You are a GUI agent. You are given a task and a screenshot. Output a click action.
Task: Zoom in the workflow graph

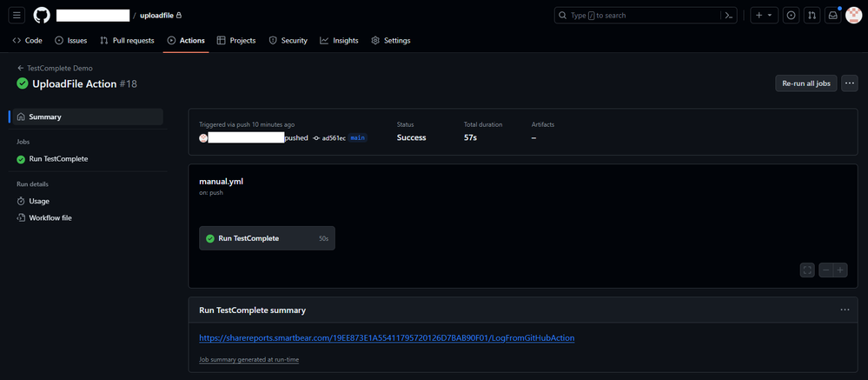pyautogui.click(x=840, y=270)
